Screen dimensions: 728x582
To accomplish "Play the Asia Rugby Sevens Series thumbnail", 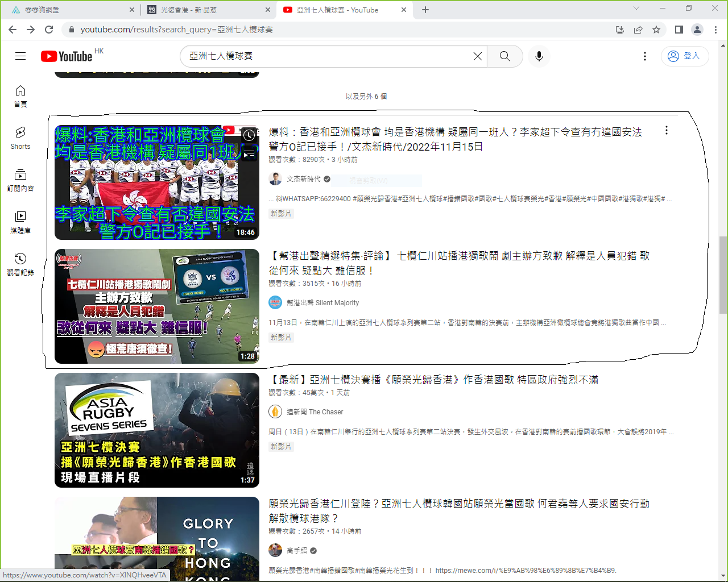I will (x=157, y=430).
